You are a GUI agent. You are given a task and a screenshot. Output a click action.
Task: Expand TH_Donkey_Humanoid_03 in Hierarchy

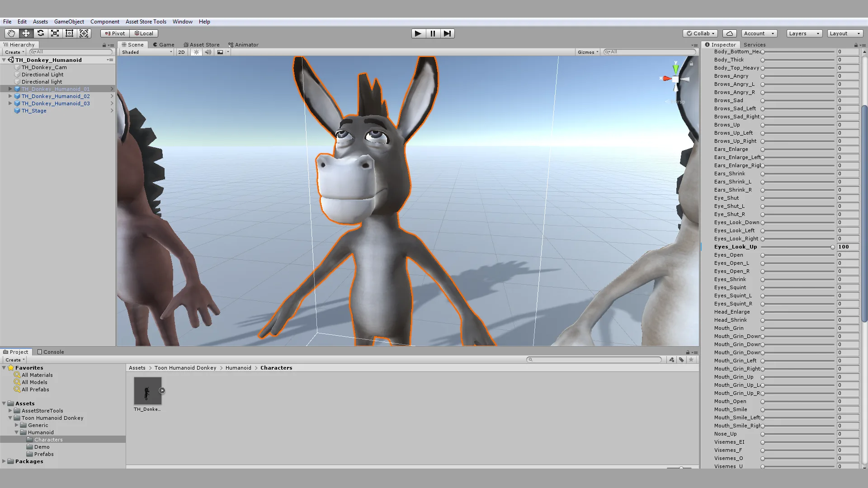(10, 103)
